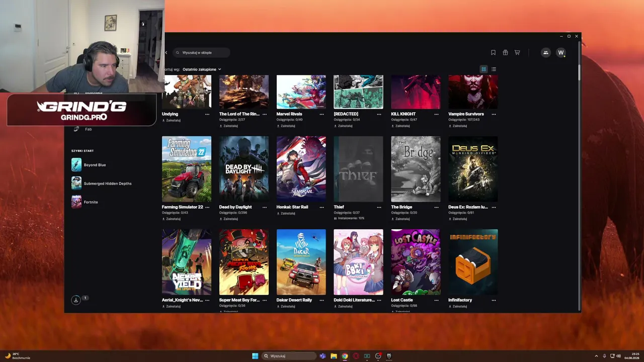644x362 pixels.
Task: Open the Super Meat Boy Forever cover
Action: 244,262
